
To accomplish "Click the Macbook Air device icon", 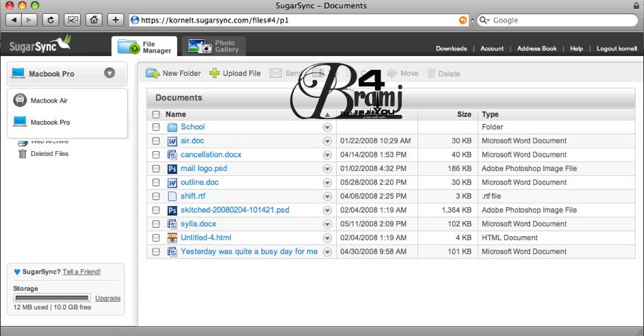I will [20, 100].
